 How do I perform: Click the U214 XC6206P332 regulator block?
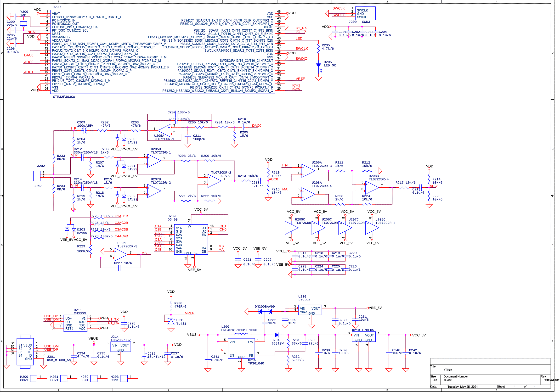pos(120,347)
